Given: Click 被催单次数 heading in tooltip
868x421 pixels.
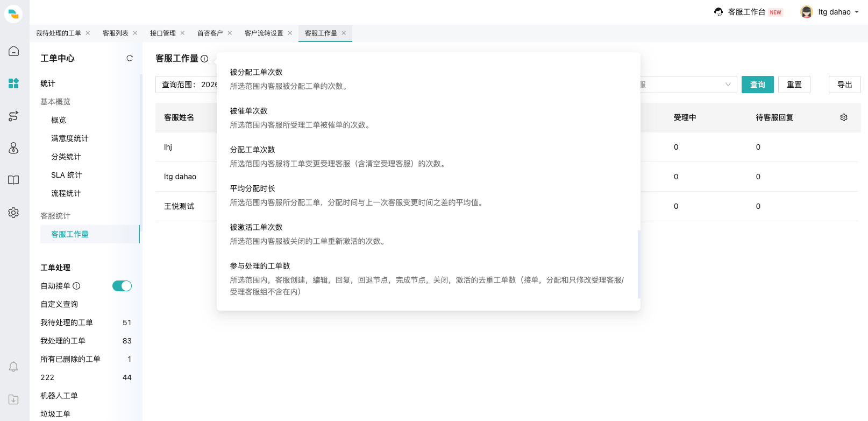Looking at the screenshot, I should point(248,111).
